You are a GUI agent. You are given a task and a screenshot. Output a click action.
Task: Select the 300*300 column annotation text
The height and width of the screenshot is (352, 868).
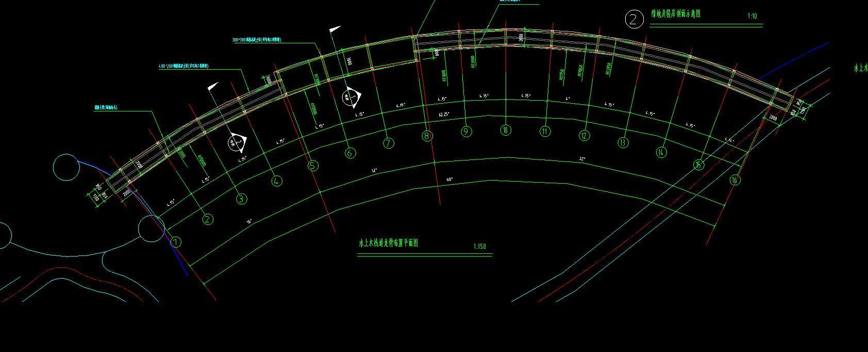click(256, 39)
